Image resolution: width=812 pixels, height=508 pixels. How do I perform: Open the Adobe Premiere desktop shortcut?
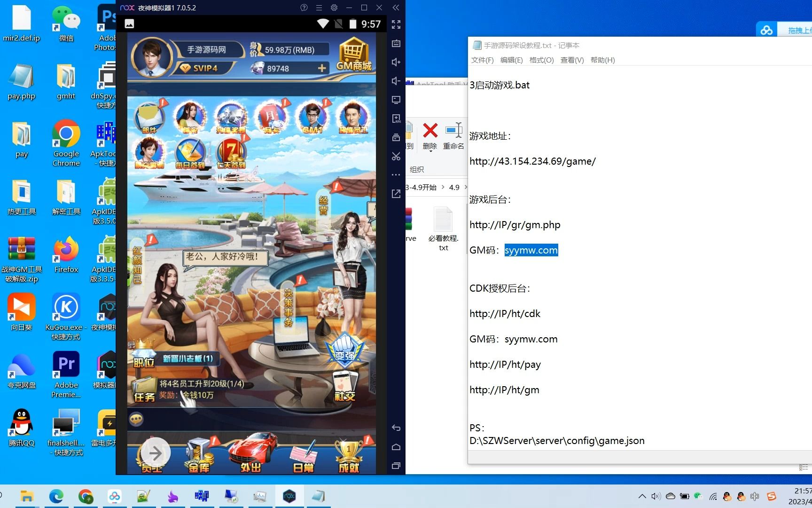66,375
